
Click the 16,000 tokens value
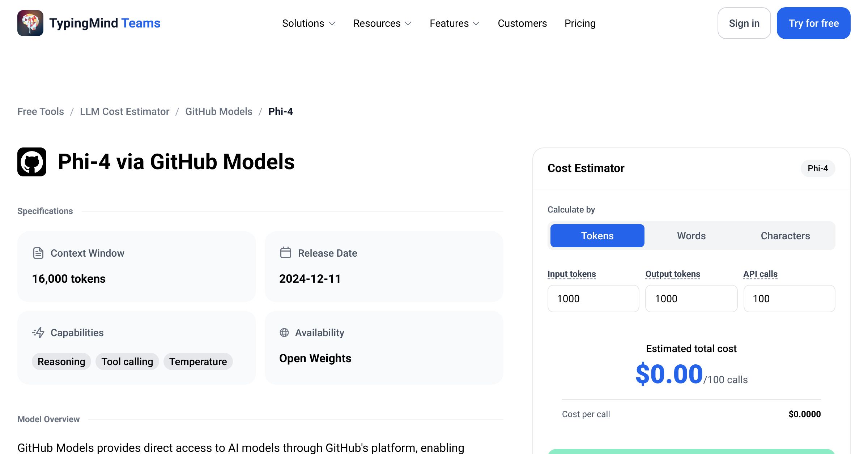point(69,279)
